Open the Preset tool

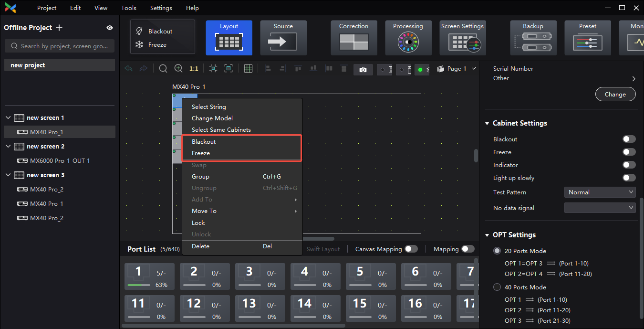point(588,38)
